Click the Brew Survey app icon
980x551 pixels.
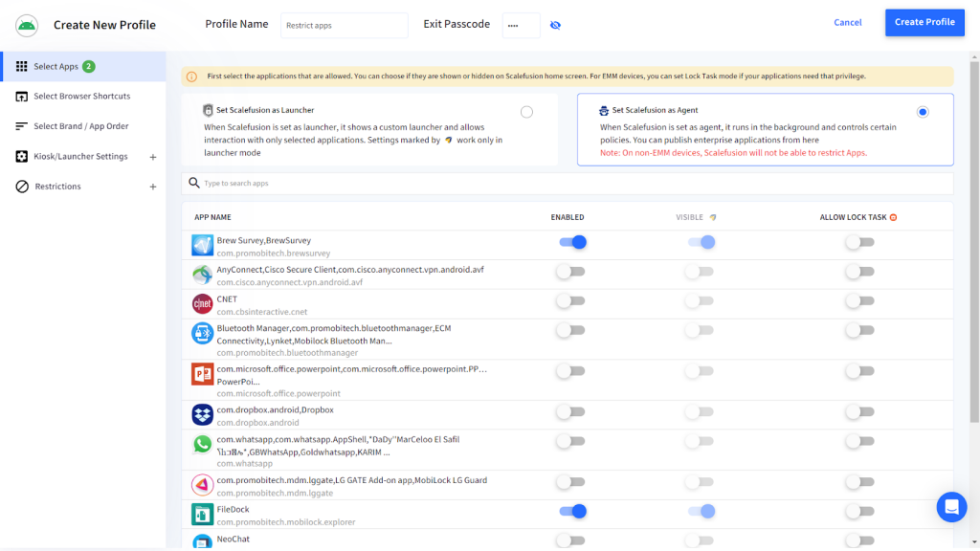203,246
